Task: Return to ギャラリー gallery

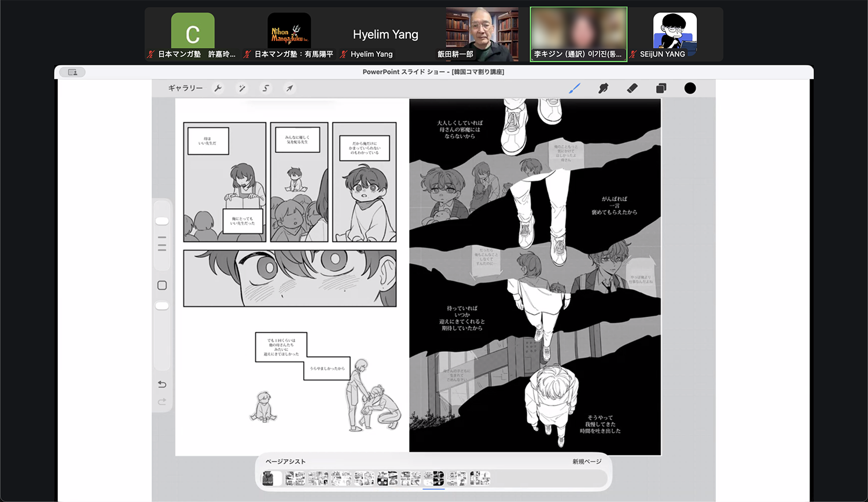Action: (x=185, y=88)
